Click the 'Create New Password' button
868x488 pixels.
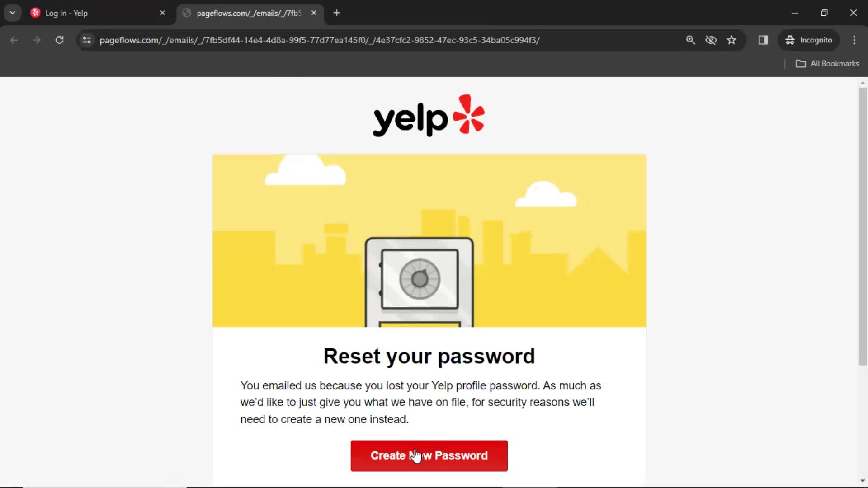tap(429, 455)
